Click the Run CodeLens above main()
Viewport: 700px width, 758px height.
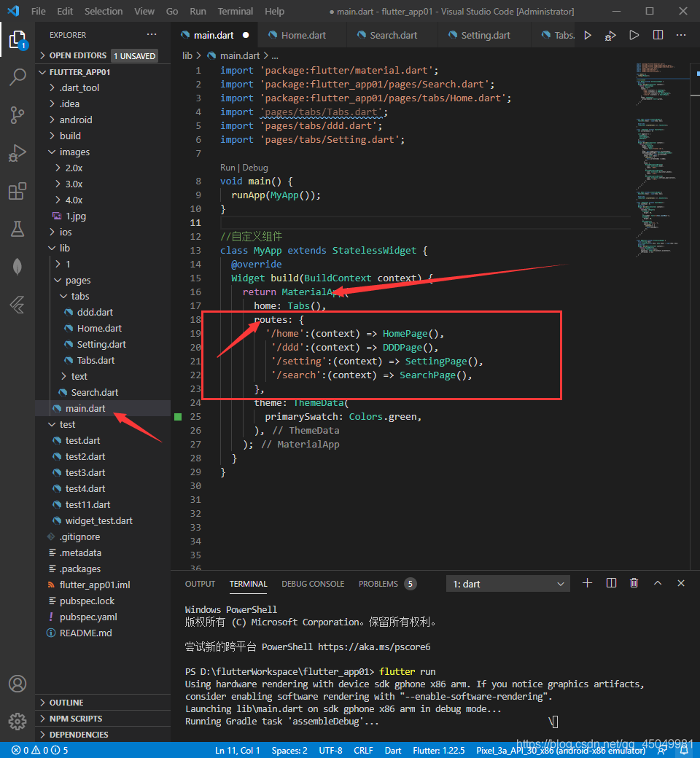pos(227,167)
